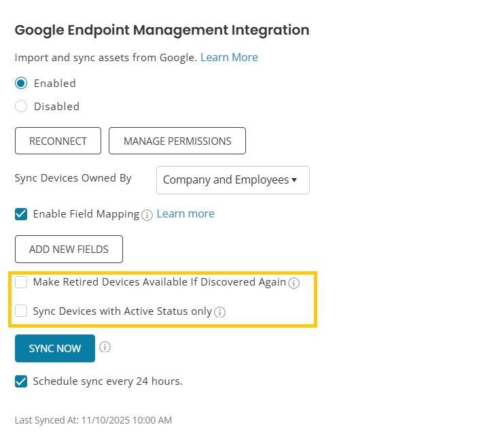Click info icon next to Make Retired Devices option
Viewport: 481px width, 448px height.
pos(293,283)
